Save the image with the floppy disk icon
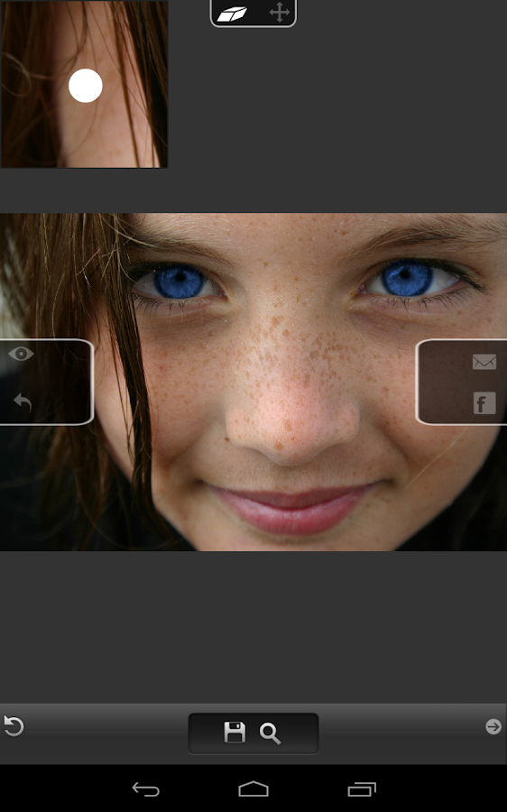This screenshot has width=507, height=812. tap(235, 733)
